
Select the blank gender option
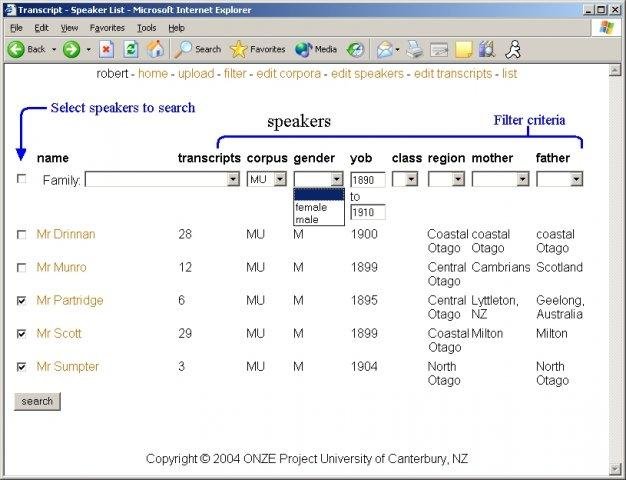[x=319, y=195]
